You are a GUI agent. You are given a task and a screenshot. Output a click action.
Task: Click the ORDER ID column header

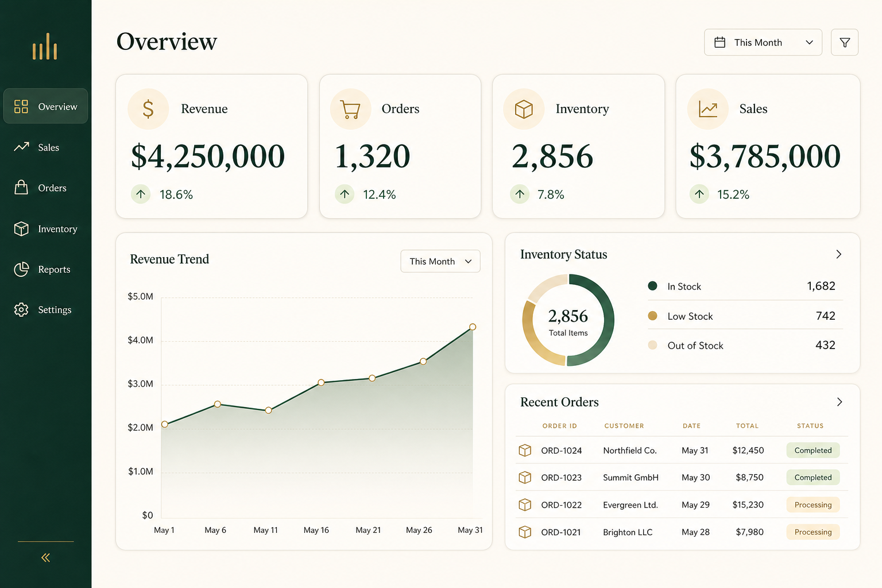click(560, 426)
